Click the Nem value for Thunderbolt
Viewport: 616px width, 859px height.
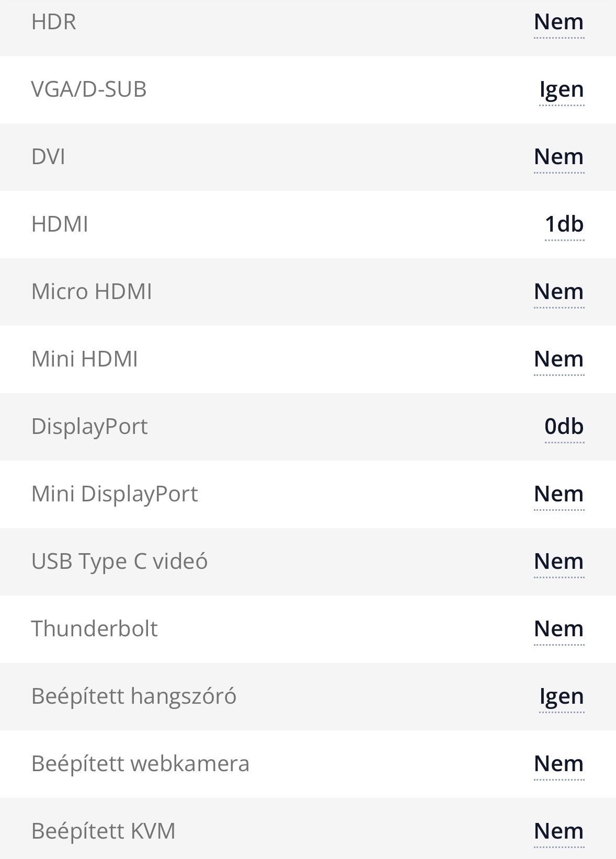pyautogui.click(x=558, y=629)
